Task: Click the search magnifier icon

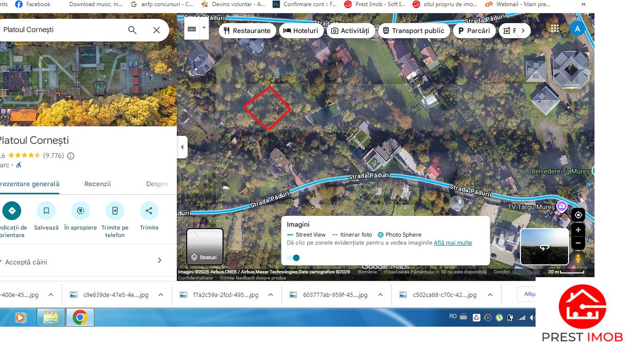Action: 132,30
